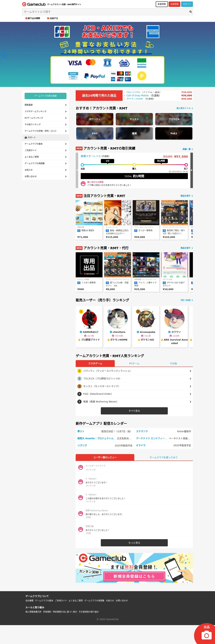The width and height of the screenshot is (215, 644).
Task: Open よくあるご質問 sidebar item
Action: coord(46,157)
